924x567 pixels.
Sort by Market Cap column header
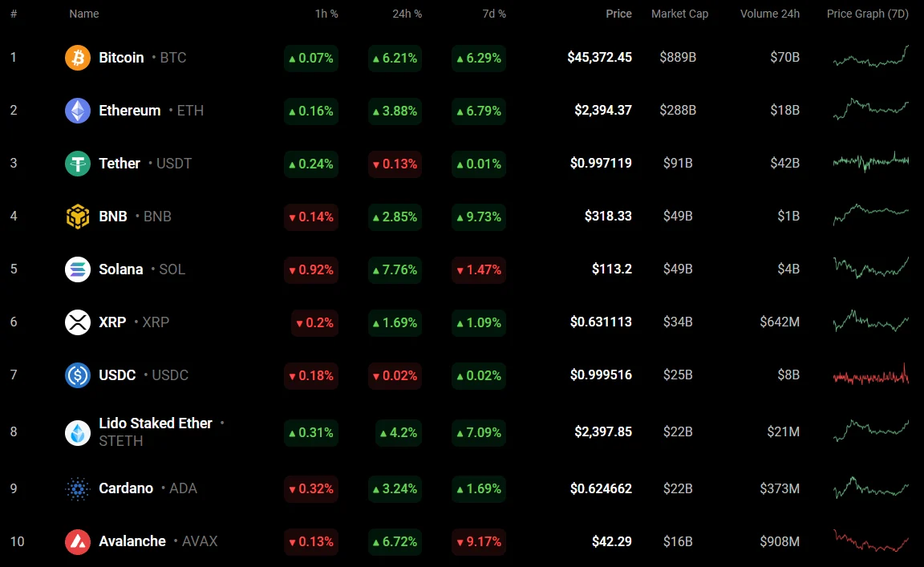point(679,14)
